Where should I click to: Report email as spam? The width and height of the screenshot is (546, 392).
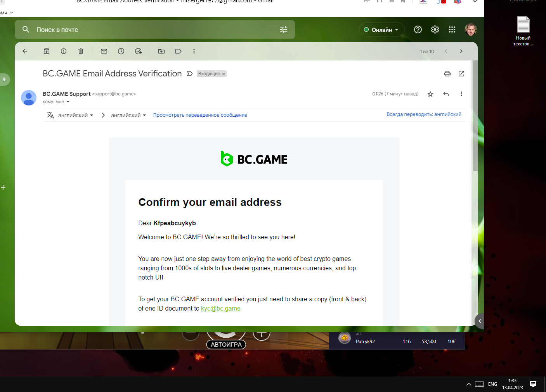[64, 51]
